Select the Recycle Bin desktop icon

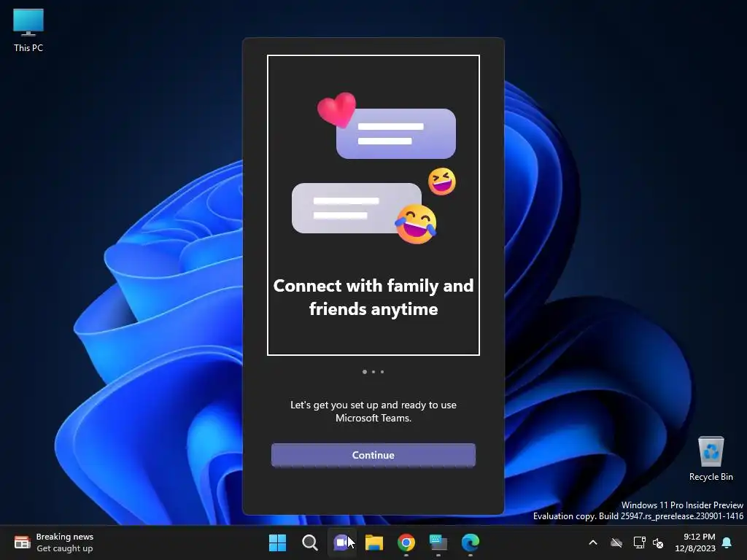711,459
